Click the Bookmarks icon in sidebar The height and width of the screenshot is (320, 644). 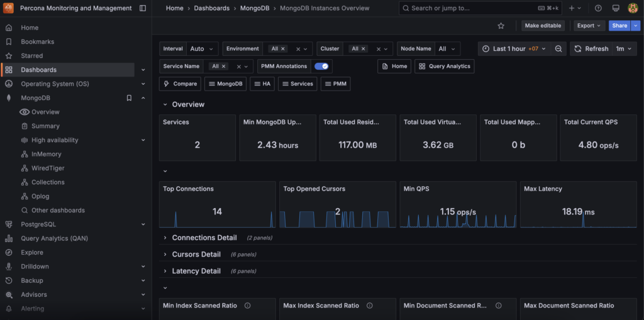(9, 41)
